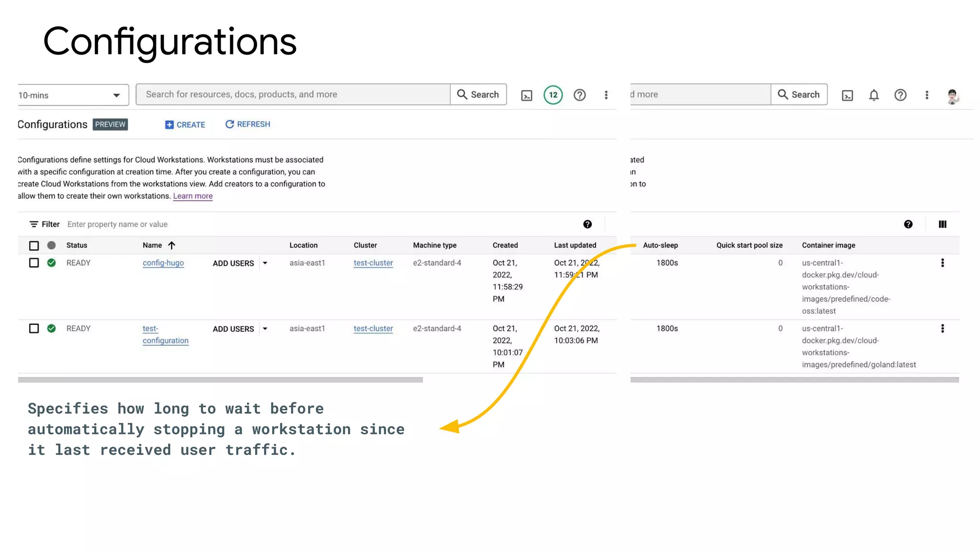Click green ready status icon of test-configuration
Image resolution: width=980 pixels, height=551 pixels.
[51, 329]
